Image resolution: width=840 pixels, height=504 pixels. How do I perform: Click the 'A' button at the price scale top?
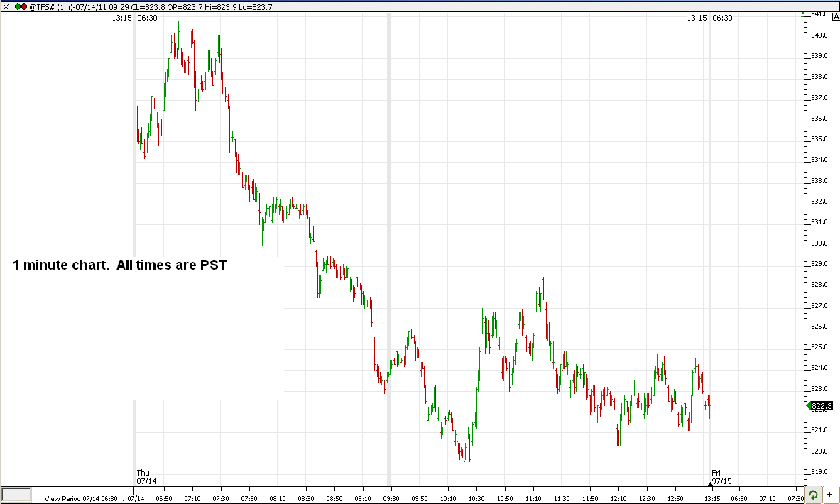(835, 16)
